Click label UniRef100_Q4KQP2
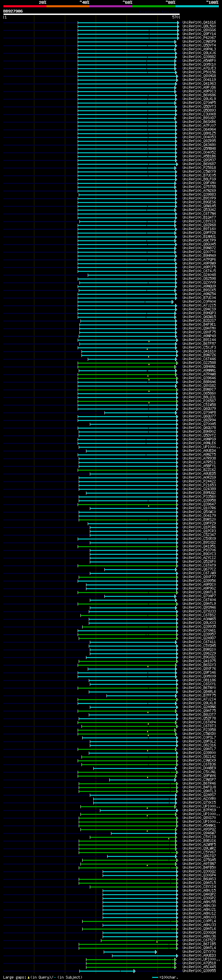Viewport: 222px width, 980px height. click(x=199, y=894)
